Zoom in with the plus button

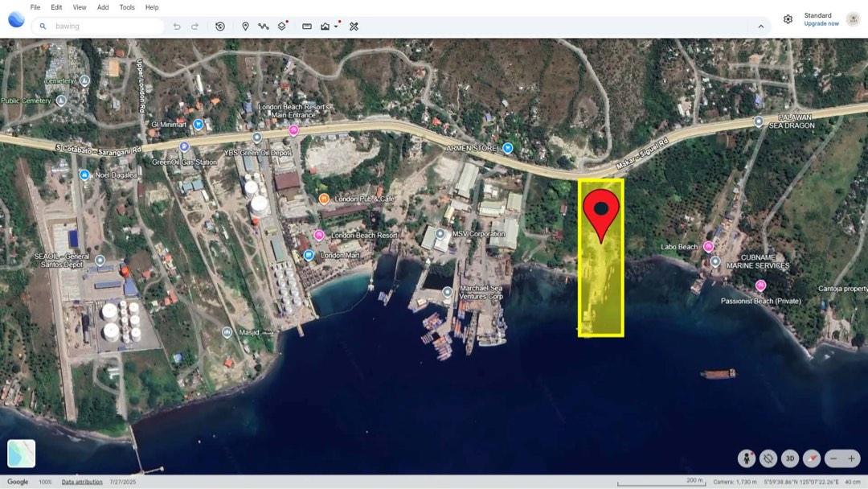tap(851, 458)
